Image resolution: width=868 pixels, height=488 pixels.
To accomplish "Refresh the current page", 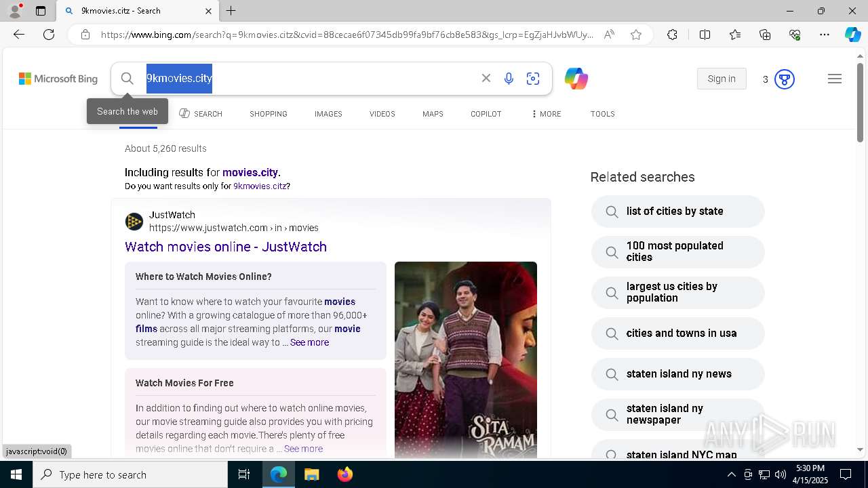I will pos(49,35).
